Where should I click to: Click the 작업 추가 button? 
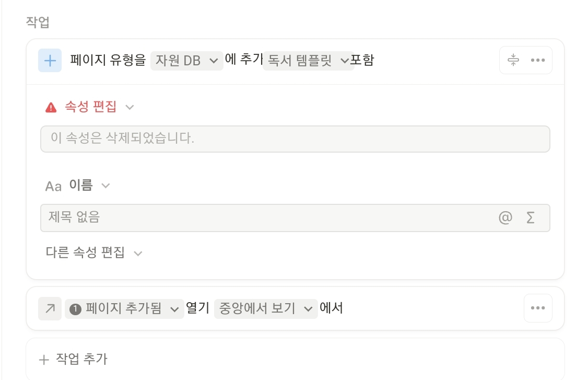coord(74,359)
